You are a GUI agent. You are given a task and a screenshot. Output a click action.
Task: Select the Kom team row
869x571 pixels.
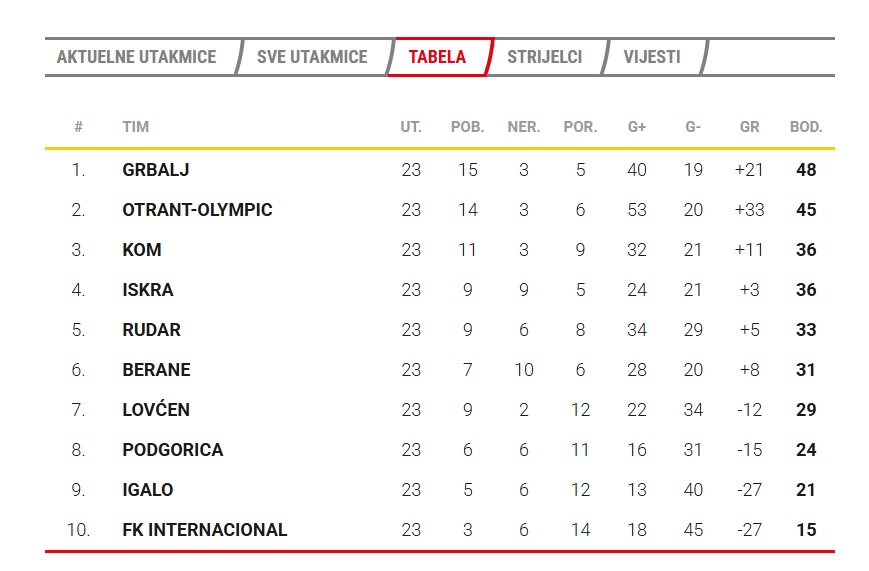(x=142, y=250)
